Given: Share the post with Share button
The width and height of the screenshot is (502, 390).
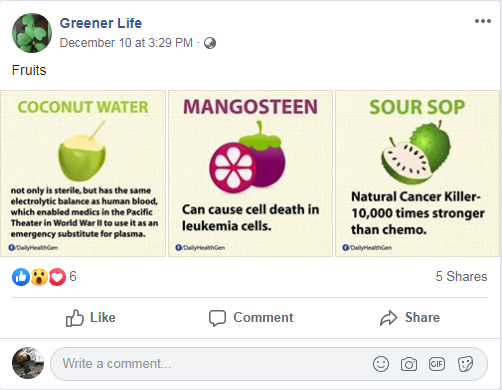Looking at the screenshot, I should tap(410, 318).
